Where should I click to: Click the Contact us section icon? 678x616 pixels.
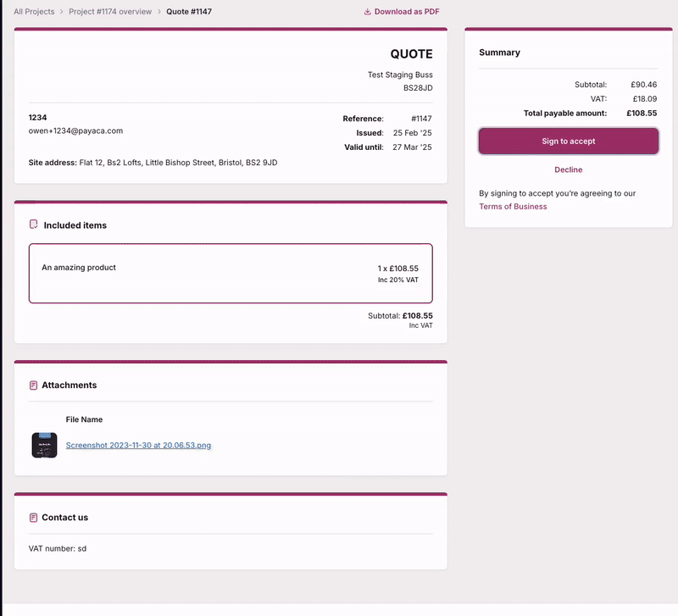(34, 518)
